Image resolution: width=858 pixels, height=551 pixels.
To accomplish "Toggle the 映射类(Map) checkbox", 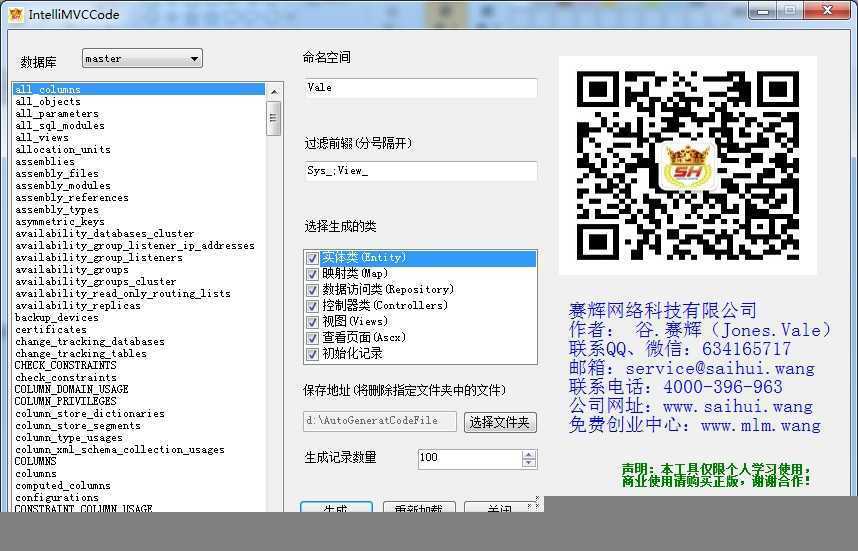I will (x=312, y=274).
